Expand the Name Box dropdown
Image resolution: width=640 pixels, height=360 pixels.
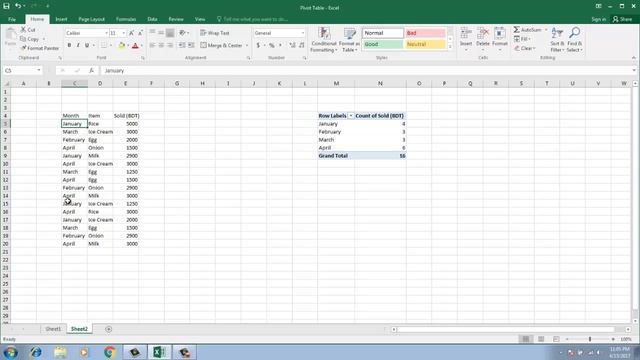click(x=39, y=71)
